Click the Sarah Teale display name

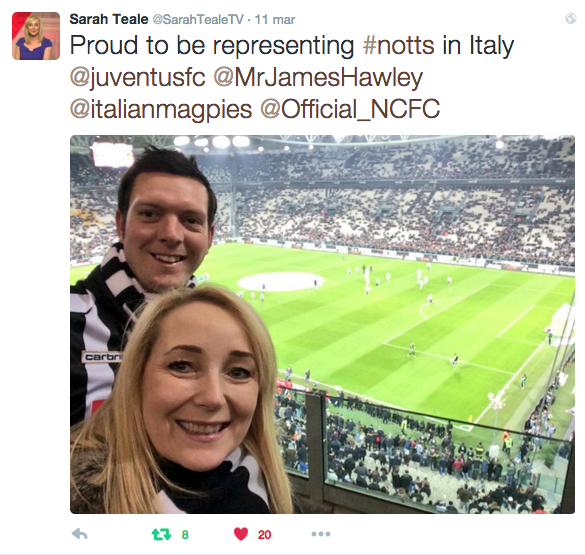click(x=109, y=19)
